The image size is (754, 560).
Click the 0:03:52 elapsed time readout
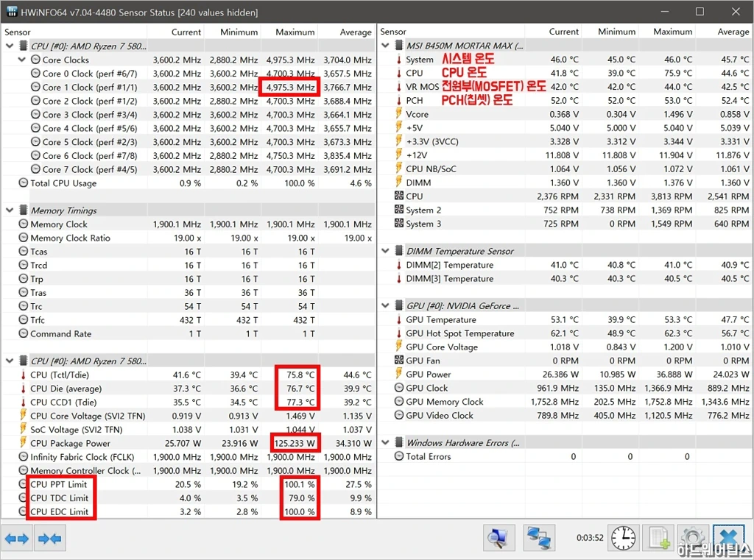pyautogui.click(x=590, y=537)
